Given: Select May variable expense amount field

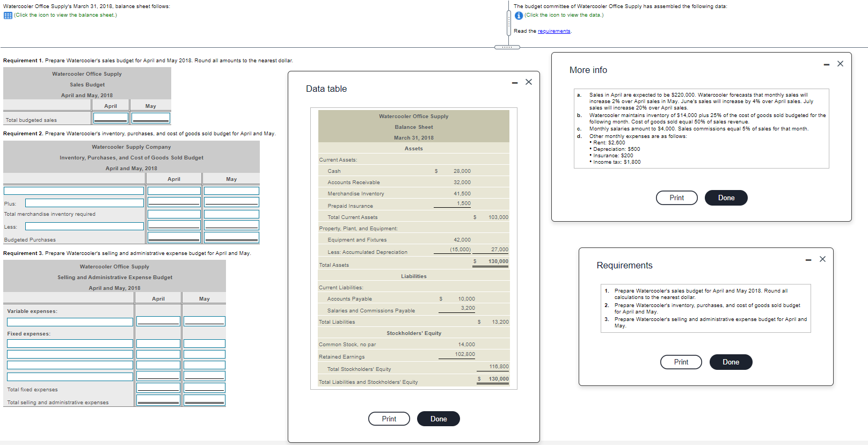Looking at the screenshot, I should [205, 321].
